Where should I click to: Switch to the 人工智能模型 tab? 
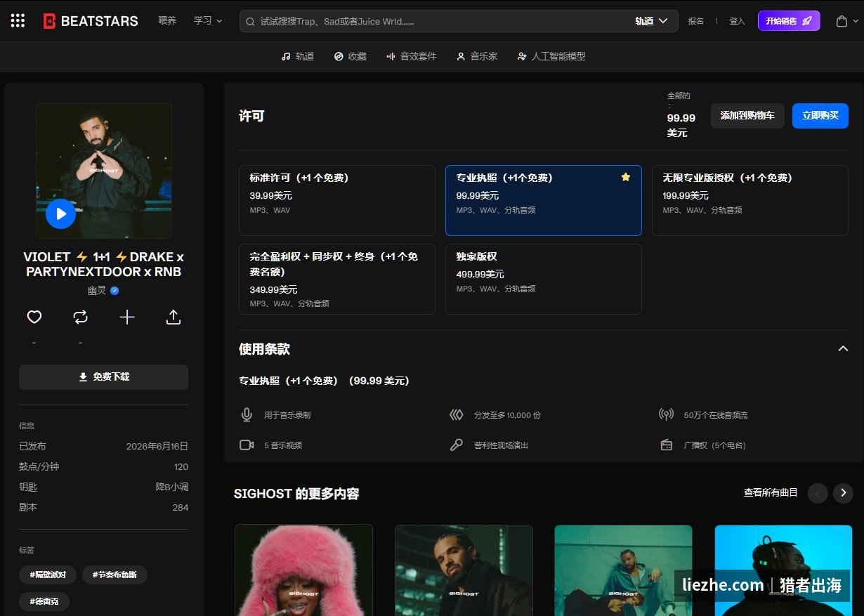point(551,56)
